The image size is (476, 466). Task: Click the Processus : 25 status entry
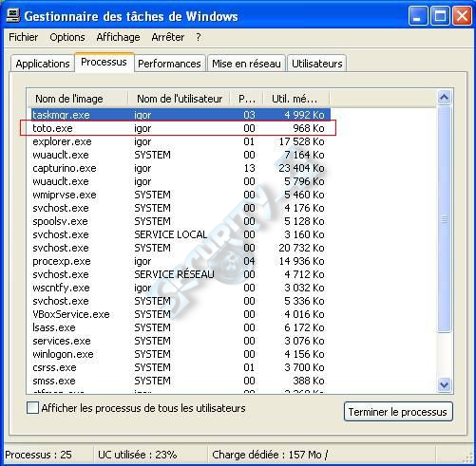pos(38,455)
